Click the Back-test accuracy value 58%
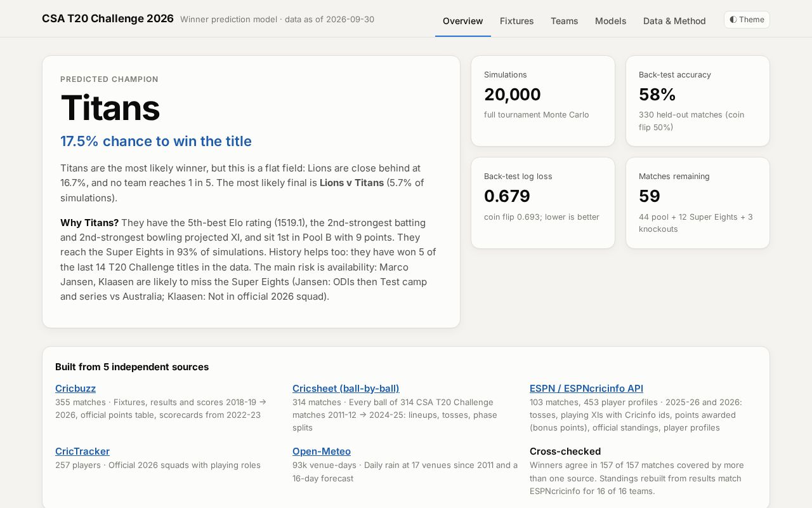 [x=657, y=95]
